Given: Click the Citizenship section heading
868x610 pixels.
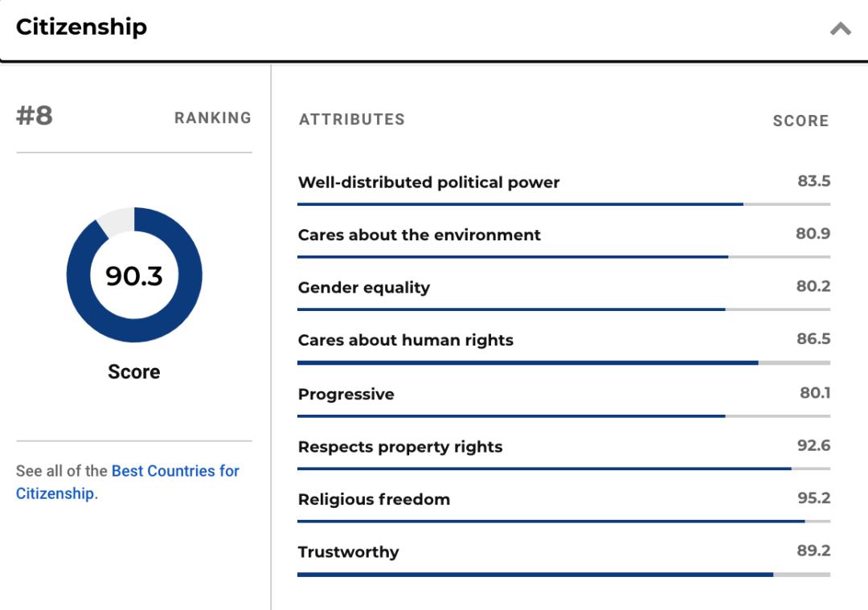Looking at the screenshot, I should click(x=81, y=27).
